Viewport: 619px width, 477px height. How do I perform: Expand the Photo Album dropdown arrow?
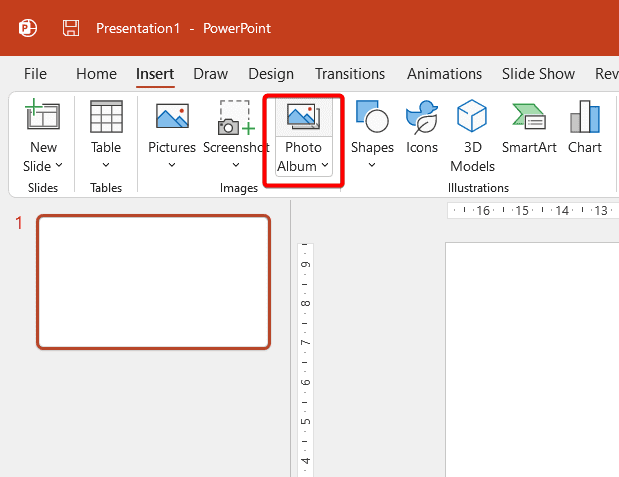click(x=325, y=166)
